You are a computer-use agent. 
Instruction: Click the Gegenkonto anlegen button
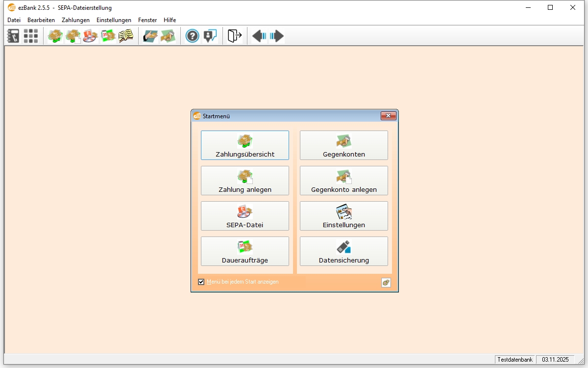pos(344,181)
